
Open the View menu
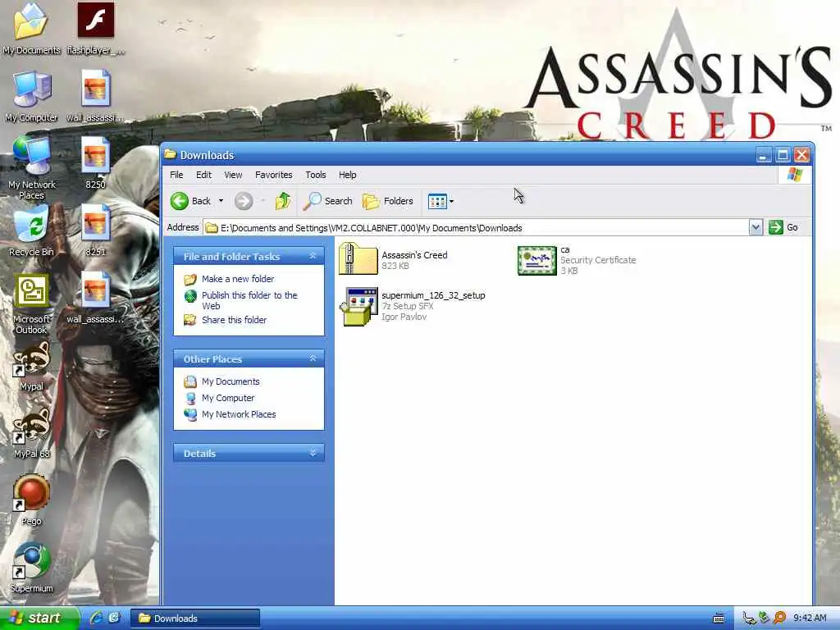[x=233, y=176]
